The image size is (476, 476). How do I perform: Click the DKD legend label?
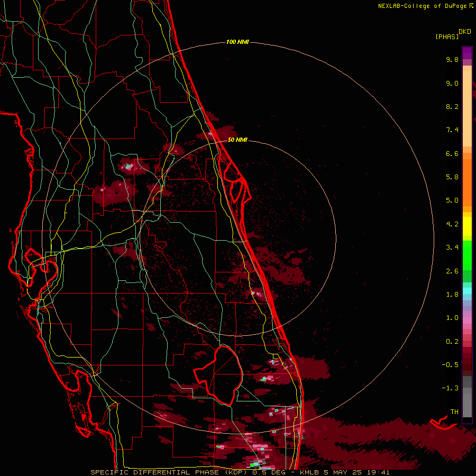[465, 31]
